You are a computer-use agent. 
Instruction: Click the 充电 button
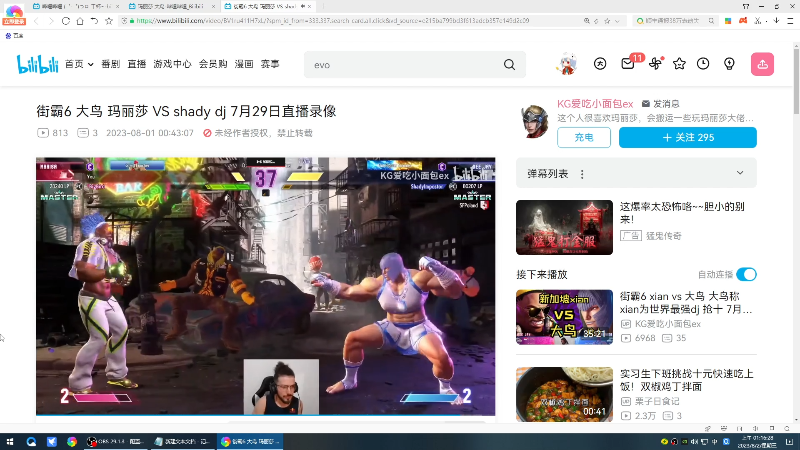click(584, 138)
